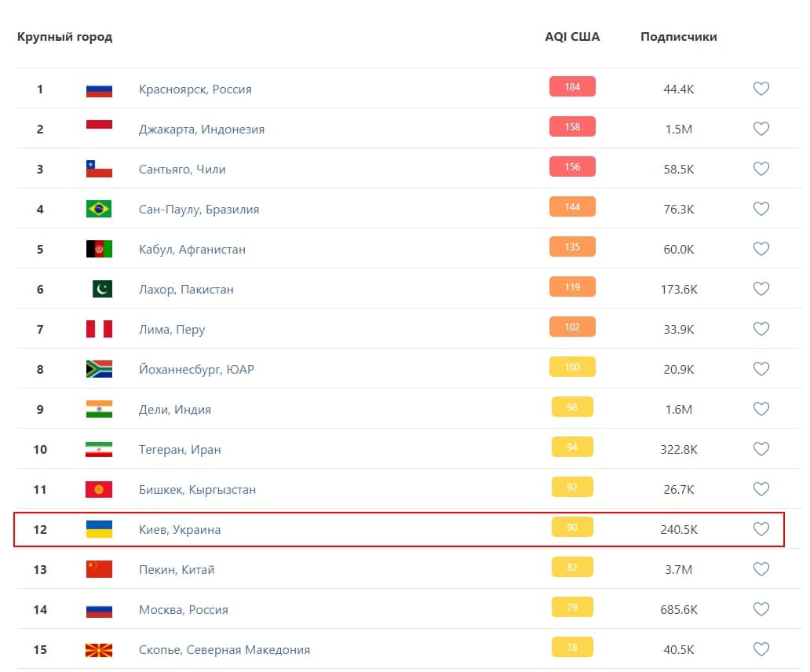Viewport: 810px width, 672px height.
Task: Click the Крупный город column header
Action: click(x=64, y=37)
